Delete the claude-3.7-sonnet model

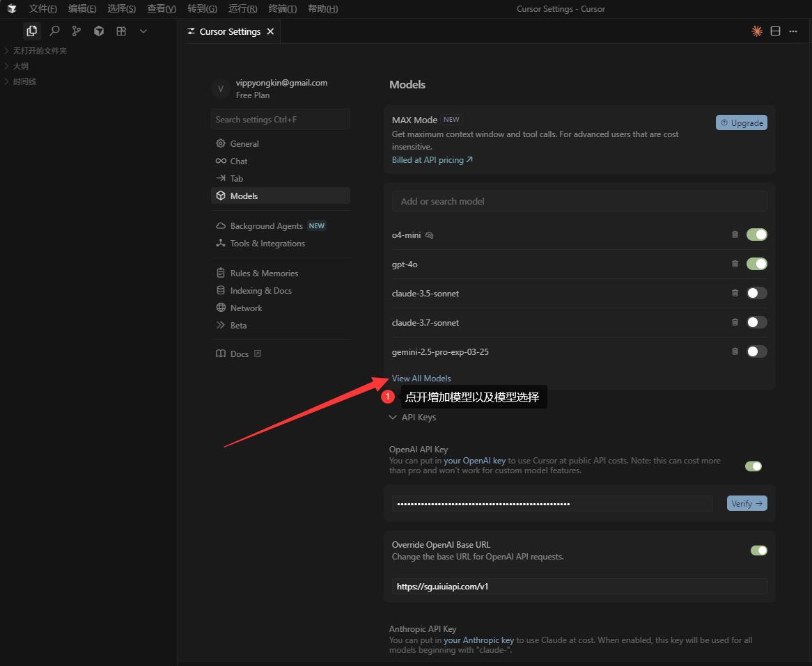pos(735,322)
